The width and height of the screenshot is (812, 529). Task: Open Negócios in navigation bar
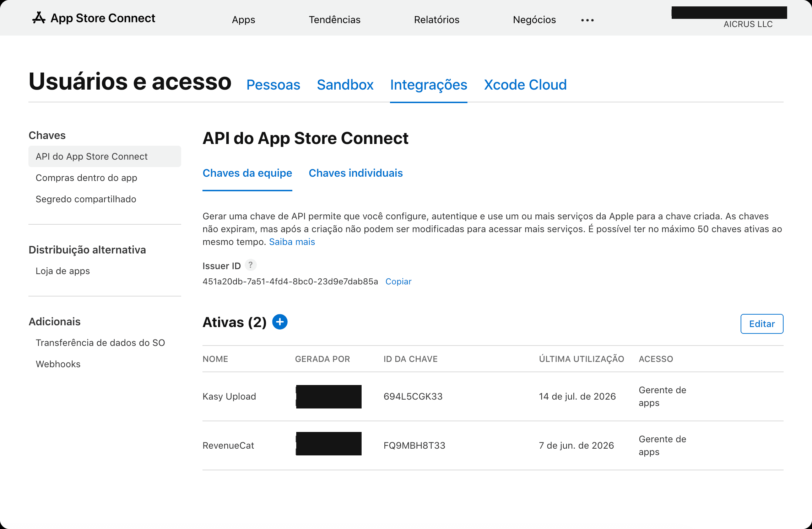coord(534,20)
